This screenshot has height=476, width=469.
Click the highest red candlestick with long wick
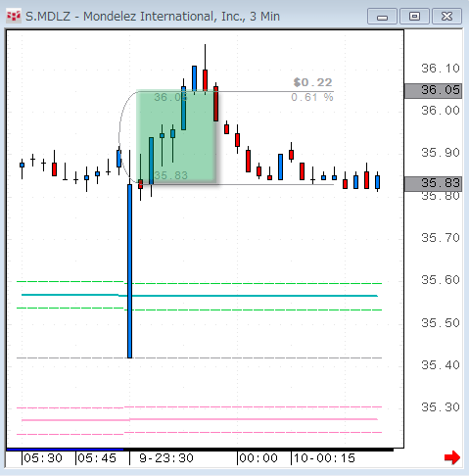[x=205, y=80]
